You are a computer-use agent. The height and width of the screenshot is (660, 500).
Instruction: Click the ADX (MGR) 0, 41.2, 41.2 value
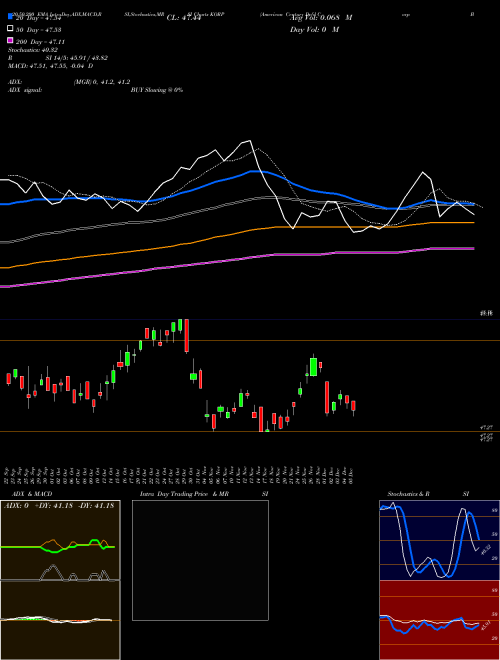(102, 82)
